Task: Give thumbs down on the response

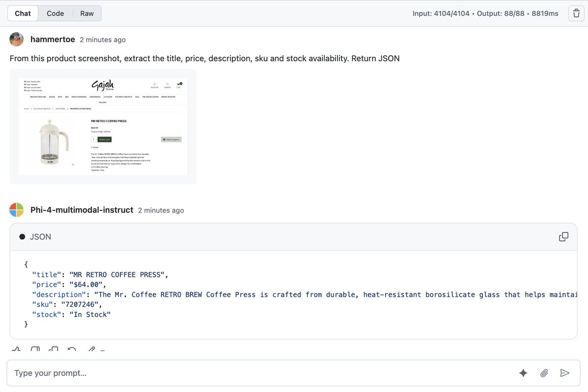Action: [35, 349]
